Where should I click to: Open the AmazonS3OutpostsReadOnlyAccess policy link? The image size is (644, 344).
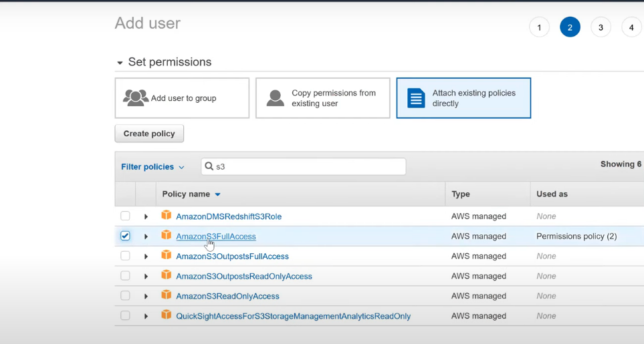244,277
